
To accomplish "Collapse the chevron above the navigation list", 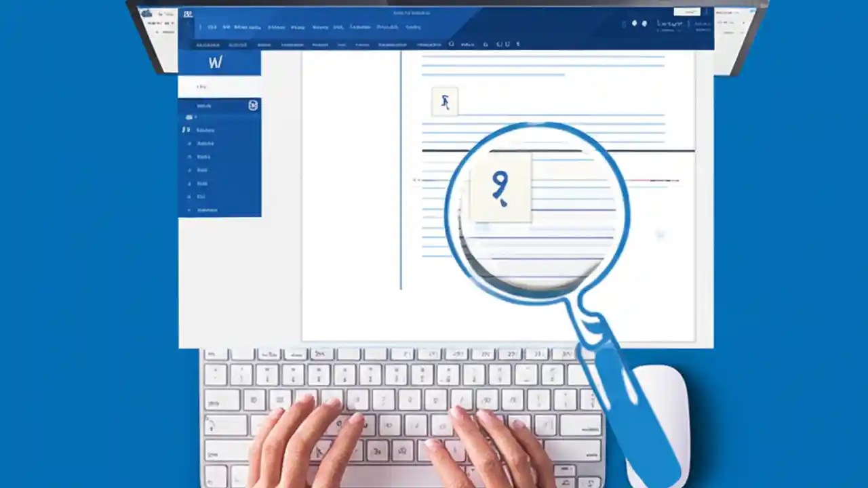I will (201, 87).
